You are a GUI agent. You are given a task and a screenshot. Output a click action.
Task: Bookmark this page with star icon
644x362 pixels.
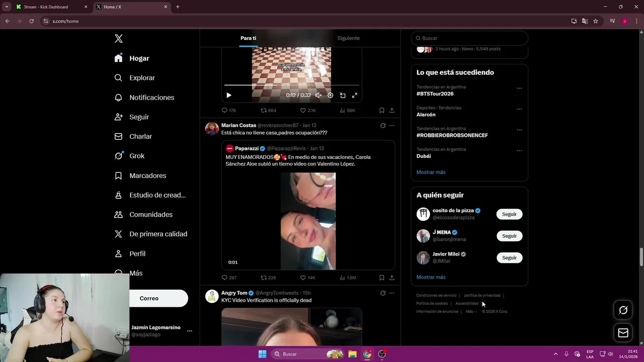click(596, 21)
